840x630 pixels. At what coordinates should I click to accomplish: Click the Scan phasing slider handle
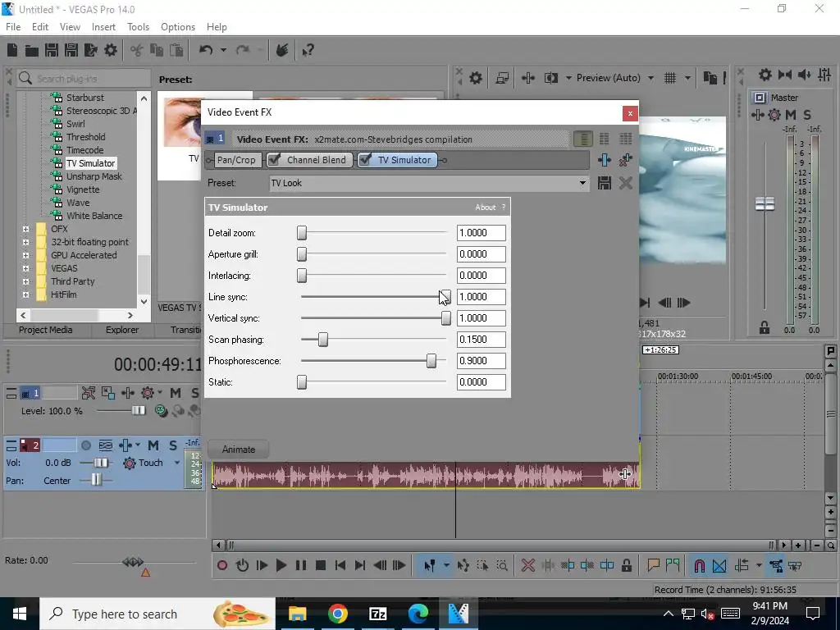[x=322, y=340]
